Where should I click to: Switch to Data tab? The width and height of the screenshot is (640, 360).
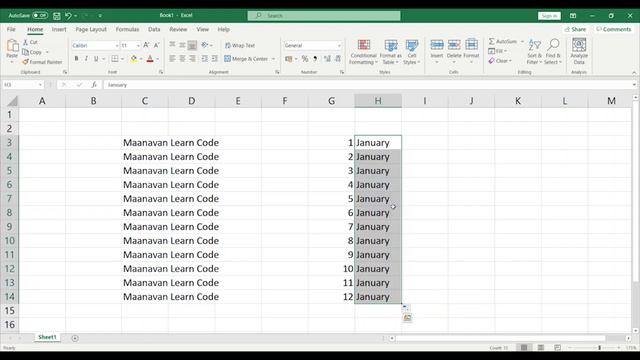coord(154,29)
